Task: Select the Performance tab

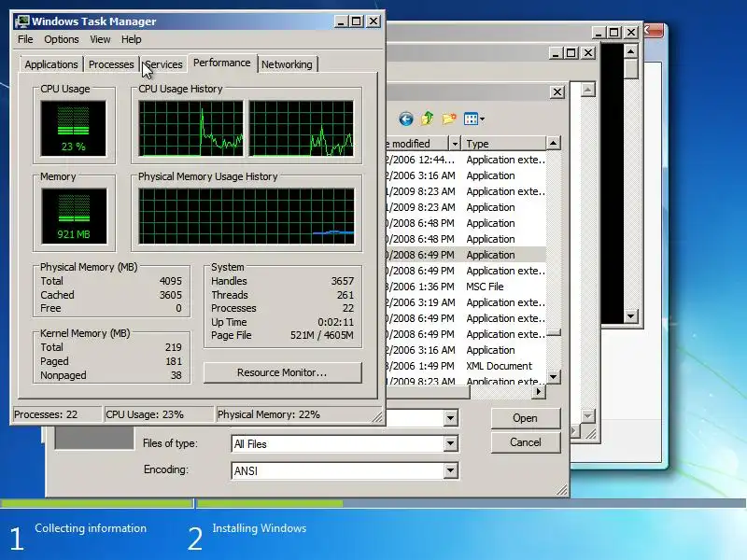Action: click(221, 63)
